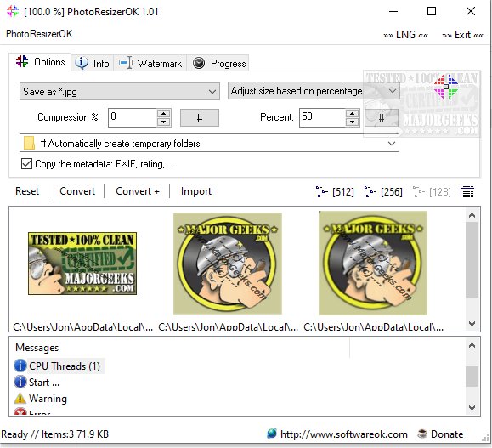Click the Compression % input field
The height and width of the screenshot is (448, 492).
[x=132, y=117]
